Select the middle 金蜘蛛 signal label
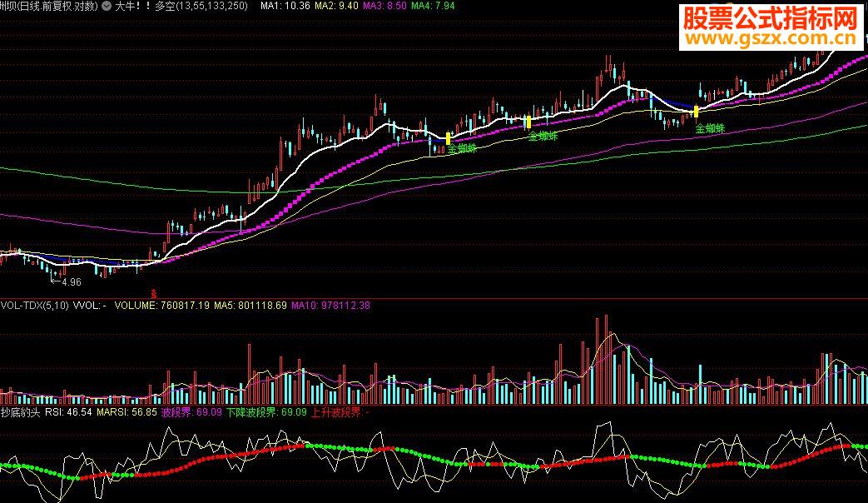The width and height of the screenshot is (868, 503). [x=543, y=136]
